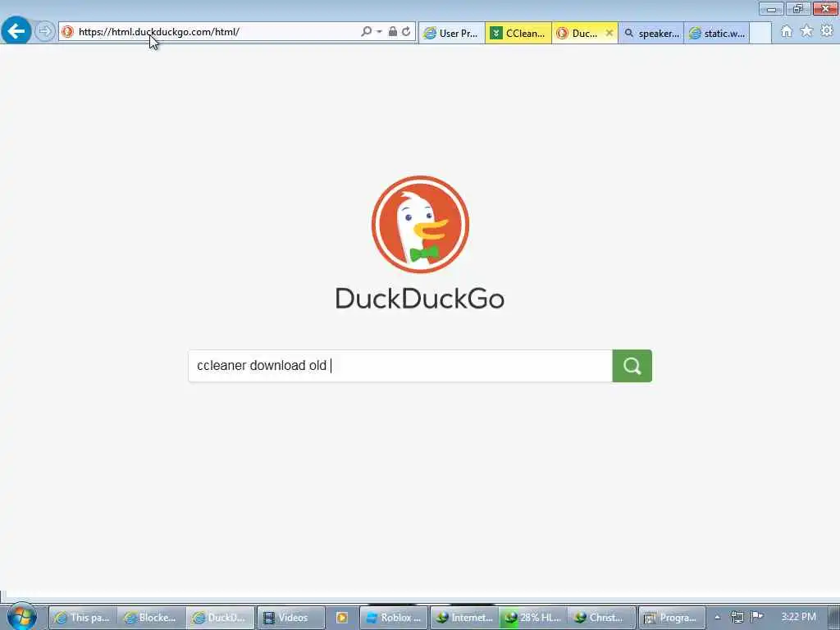This screenshot has height=630, width=840.
Task: Click the forward navigation arrow
Action: [45, 32]
